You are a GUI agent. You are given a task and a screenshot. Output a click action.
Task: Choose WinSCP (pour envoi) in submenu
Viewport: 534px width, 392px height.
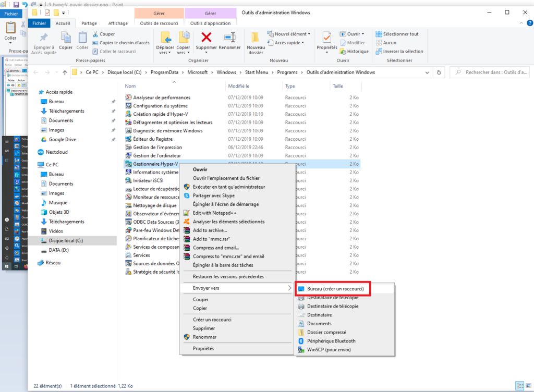point(329,350)
